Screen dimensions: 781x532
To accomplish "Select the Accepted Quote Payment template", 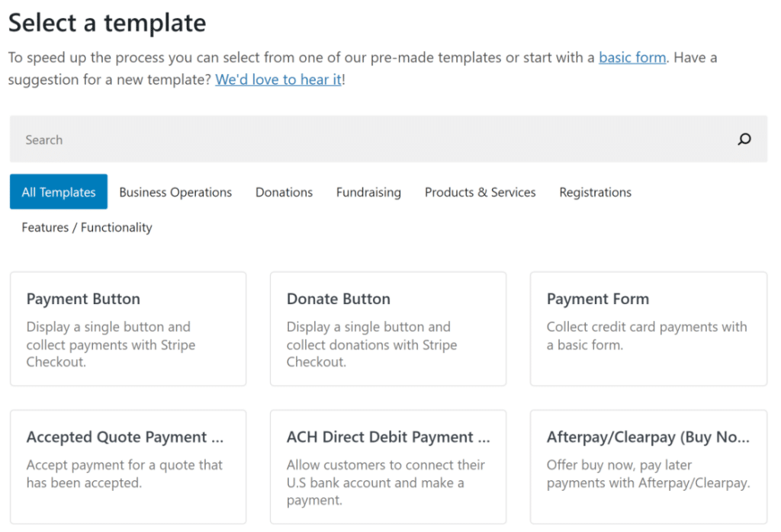I will [x=127, y=466].
